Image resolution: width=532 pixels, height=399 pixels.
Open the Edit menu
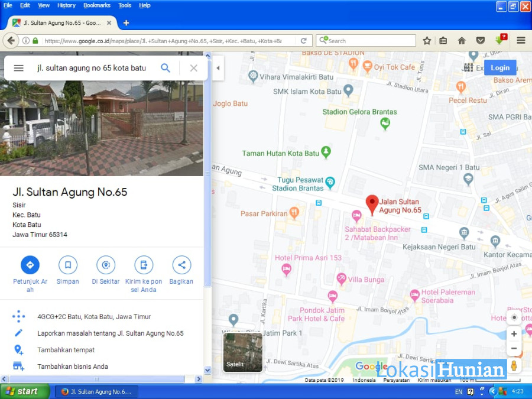click(x=25, y=5)
